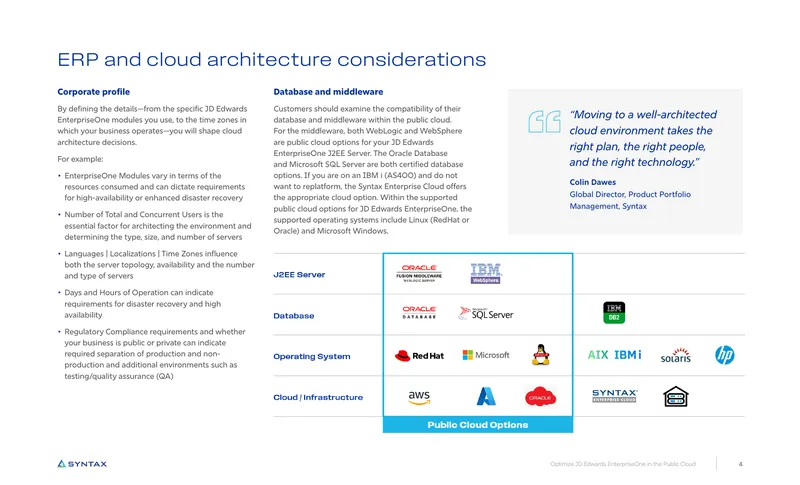Click the ERP and cloud architecture considerations title
The image size is (800, 485).
[x=271, y=60]
